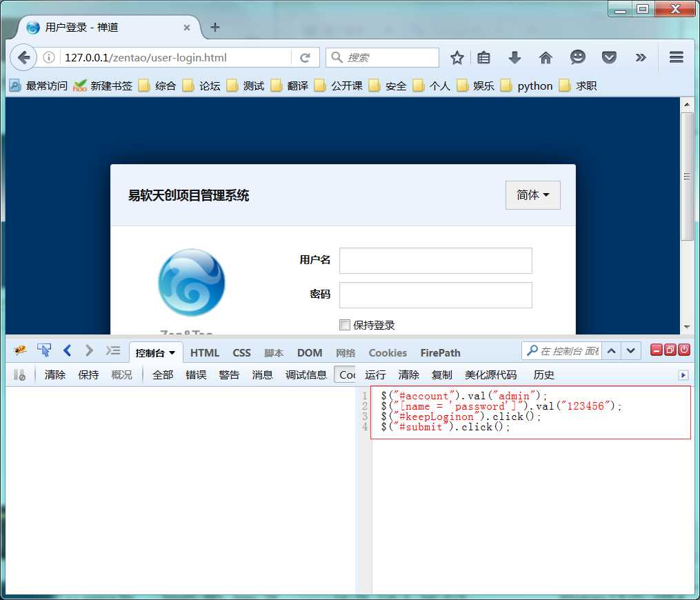Jump to next Firebug search result
The width and height of the screenshot is (700, 600).
click(630, 351)
